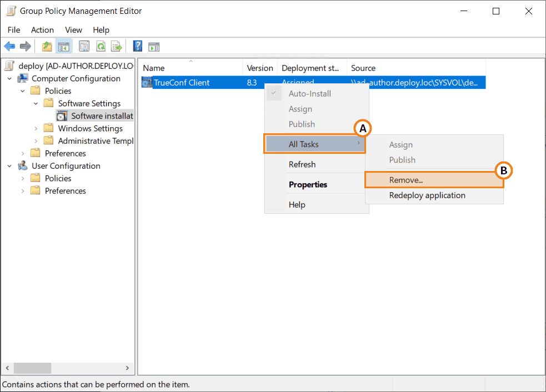Click the Export List toolbar icon

click(116, 46)
